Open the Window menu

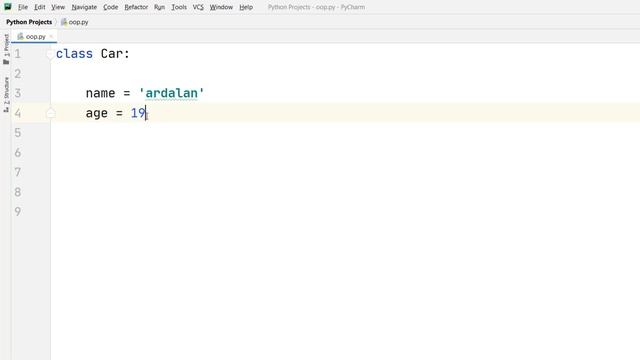tap(221, 7)
